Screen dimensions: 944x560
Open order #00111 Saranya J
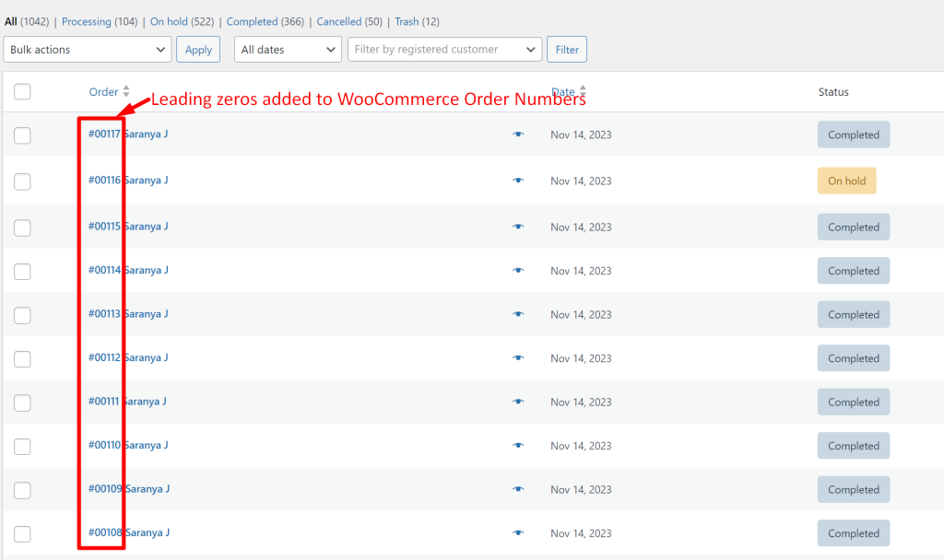tap(127, 402)
